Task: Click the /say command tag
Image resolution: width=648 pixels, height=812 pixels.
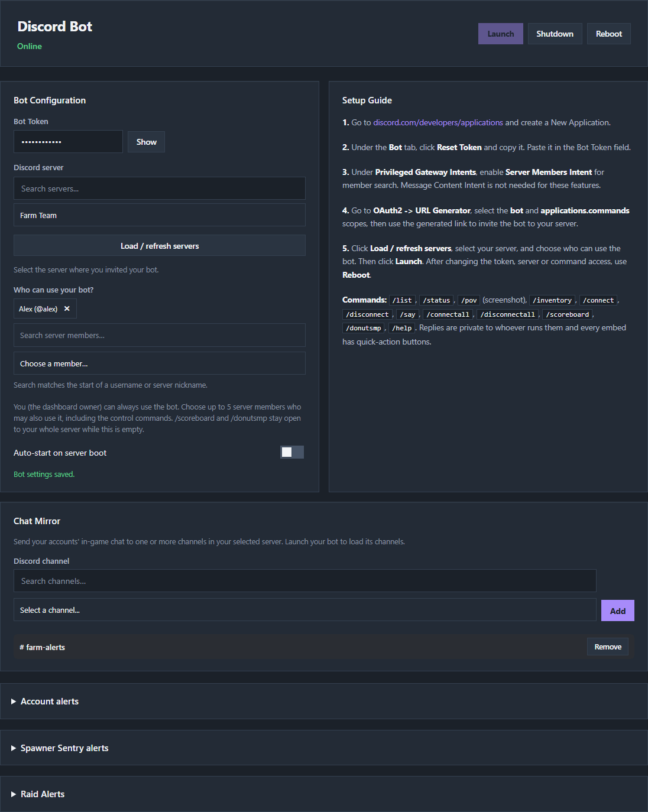Action: coord(407,314)
